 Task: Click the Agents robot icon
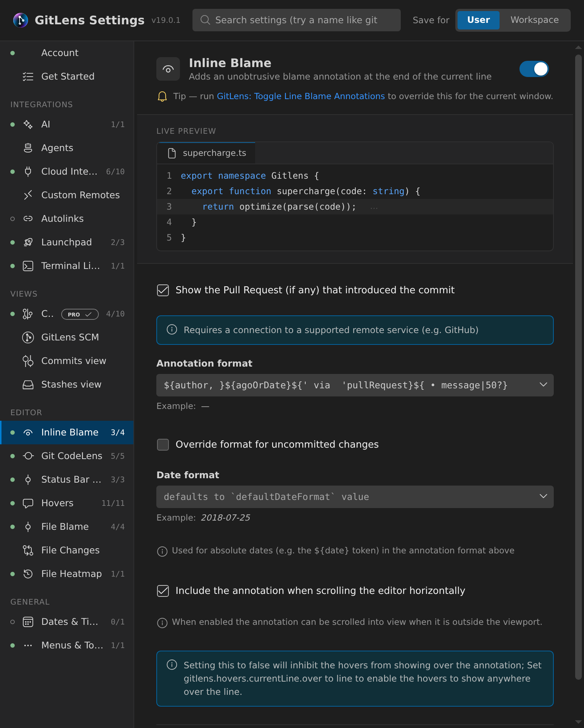pos(28,148)
